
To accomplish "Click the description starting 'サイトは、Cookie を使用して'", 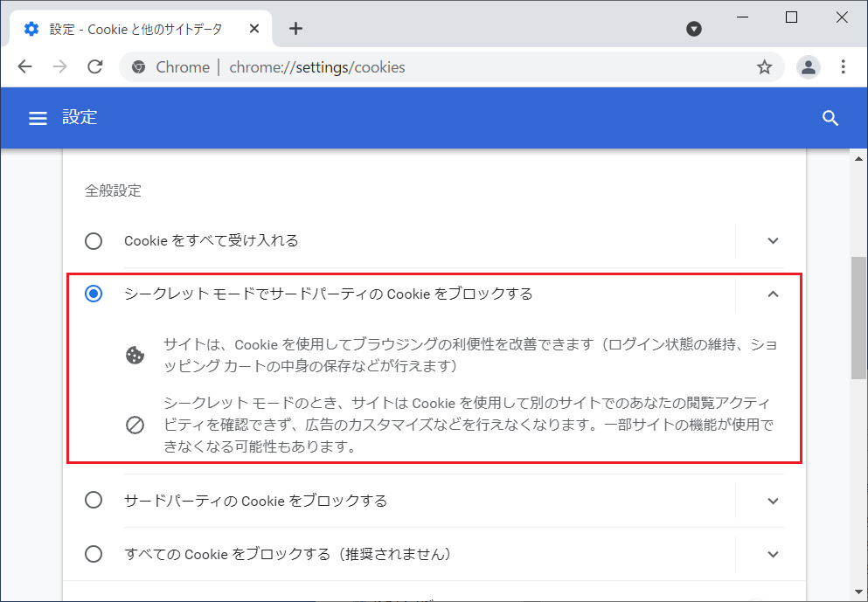I will coord(470,356).
